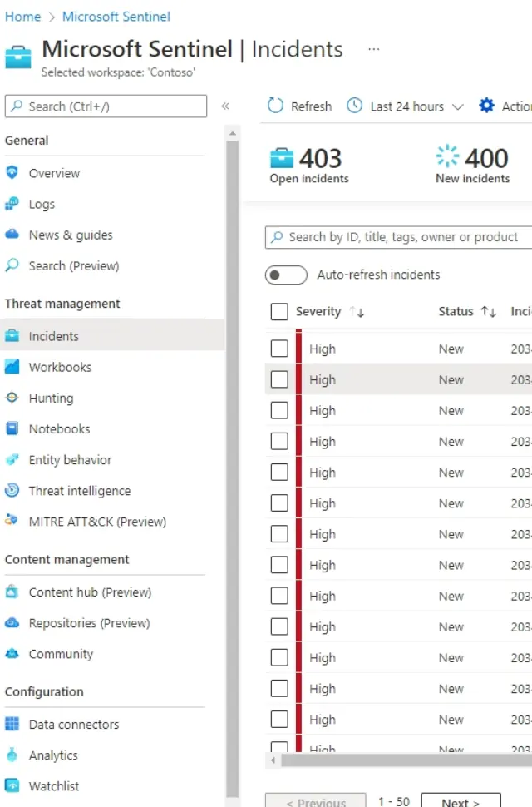
Task: Click the Watchlist icon
Action: tap(12, 786)
